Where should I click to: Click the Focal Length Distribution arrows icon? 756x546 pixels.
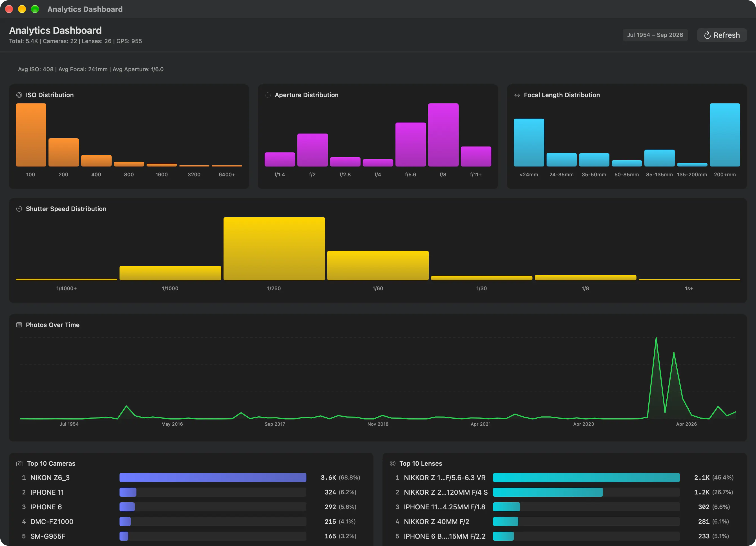tap(517, 95)
